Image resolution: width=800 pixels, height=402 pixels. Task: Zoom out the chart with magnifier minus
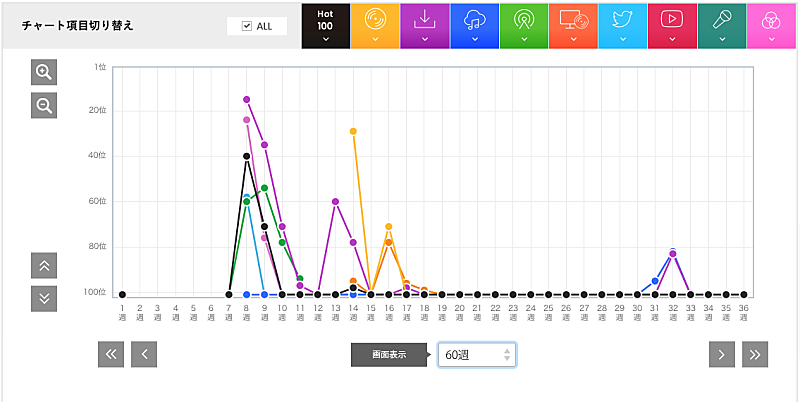pos(44,105)
